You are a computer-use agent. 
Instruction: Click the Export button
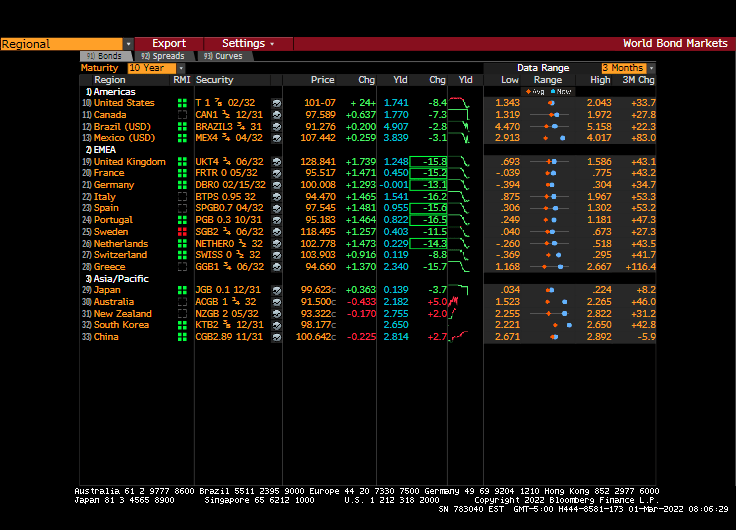(x=169, y=44)
